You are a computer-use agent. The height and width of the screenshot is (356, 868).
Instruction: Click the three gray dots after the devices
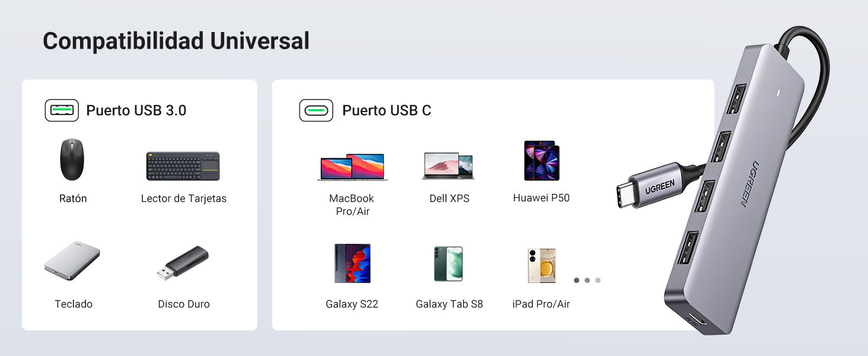(x=587, y=280)
